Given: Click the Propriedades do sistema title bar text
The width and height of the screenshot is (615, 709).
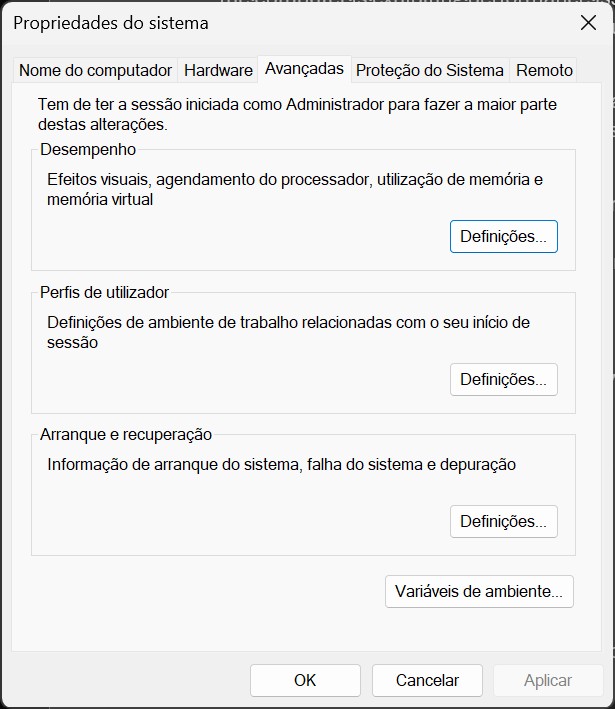Looking at the screenshot, I should coord(111,23).
